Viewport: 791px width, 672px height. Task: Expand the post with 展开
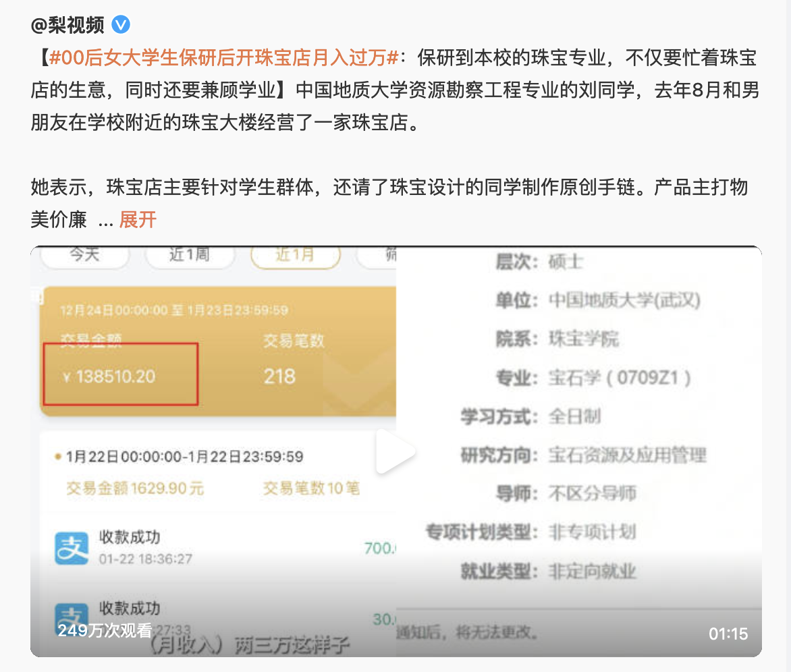click(138, 219)
